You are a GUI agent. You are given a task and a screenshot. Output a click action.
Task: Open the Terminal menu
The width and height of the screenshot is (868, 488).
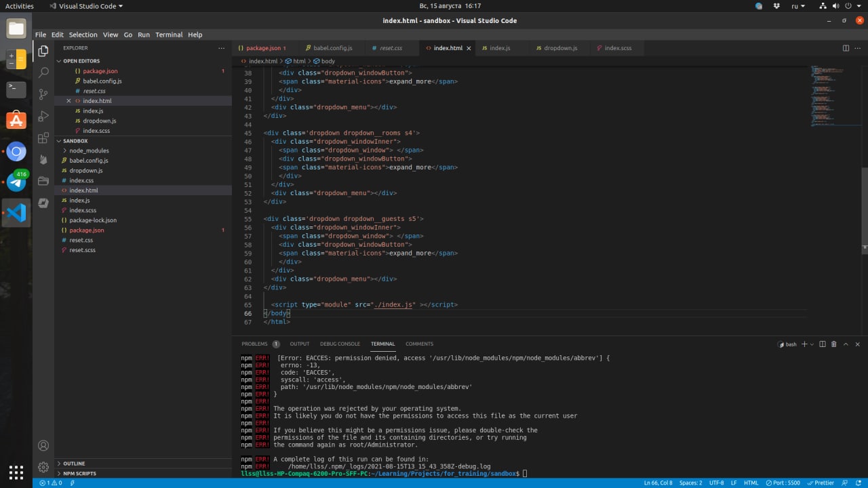coord(169,35)
